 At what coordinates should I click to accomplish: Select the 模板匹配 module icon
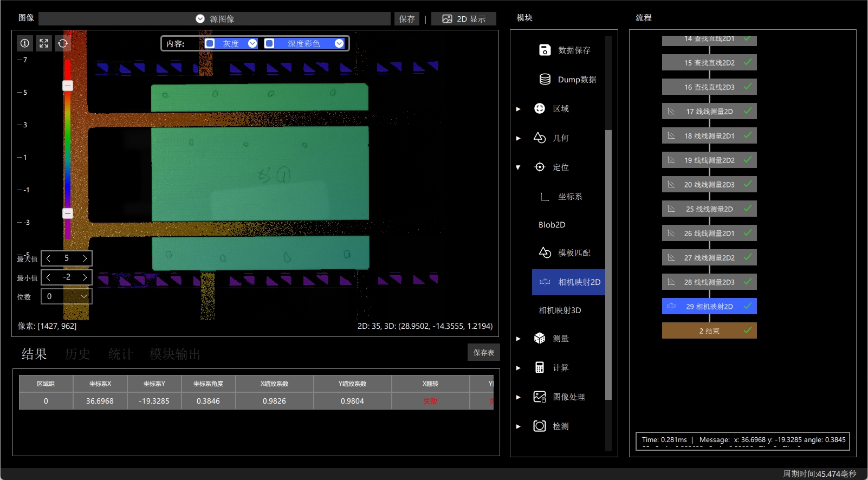[x=545, y=252]
